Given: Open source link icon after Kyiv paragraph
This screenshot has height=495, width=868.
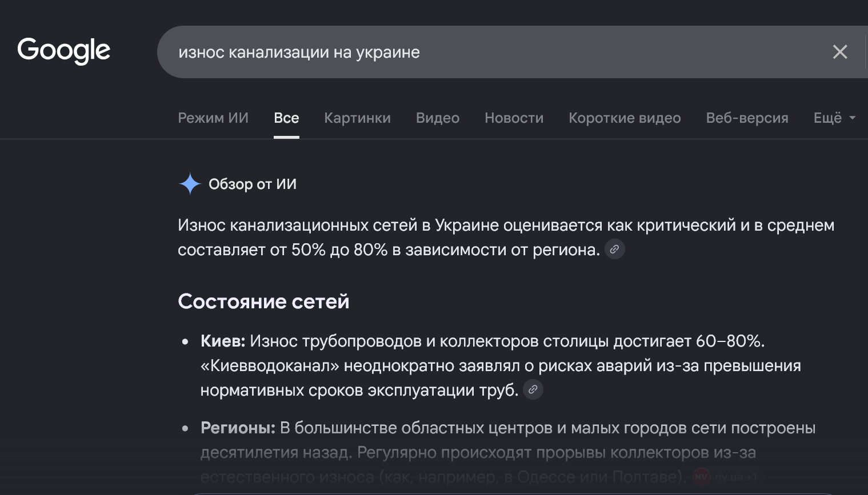Looking at the screenshot, I should (533, 390).
